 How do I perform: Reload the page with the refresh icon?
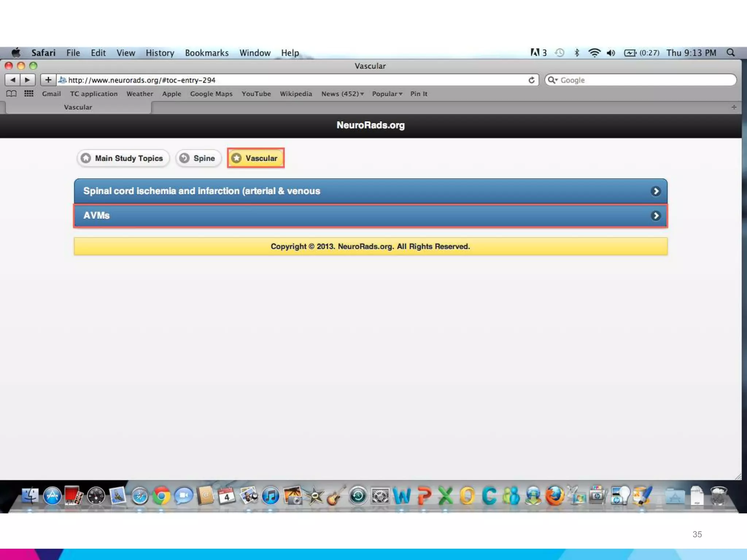tap(531, 80)
